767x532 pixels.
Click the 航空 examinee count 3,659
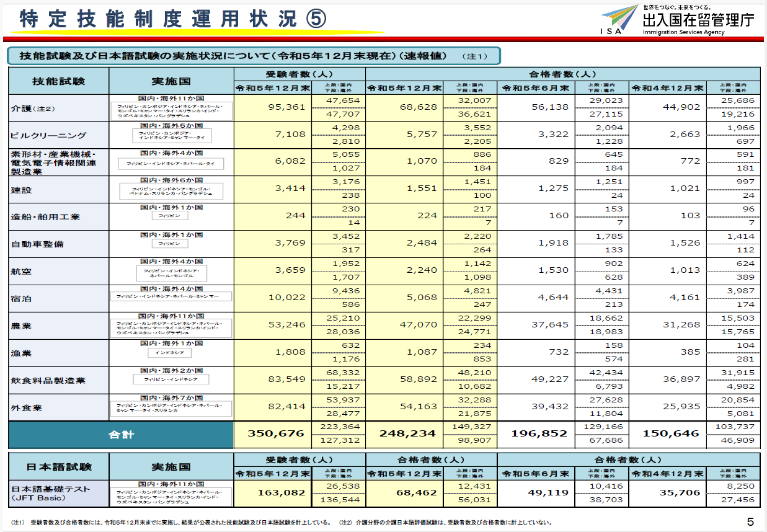(290, 270)
